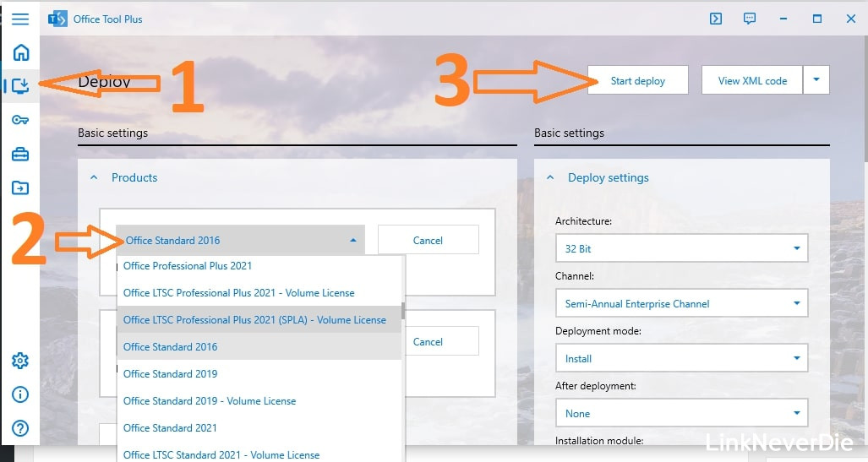Select Office Standard 2019 from list
Screen dimensions: 868x462
pos(171,374)
